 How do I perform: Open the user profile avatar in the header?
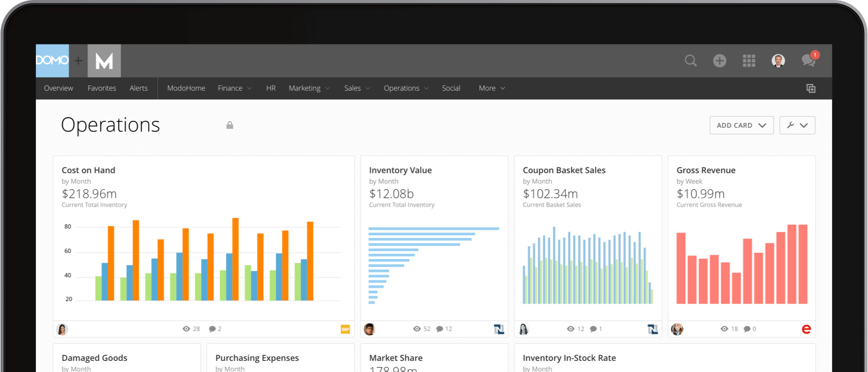pos(778,60)
